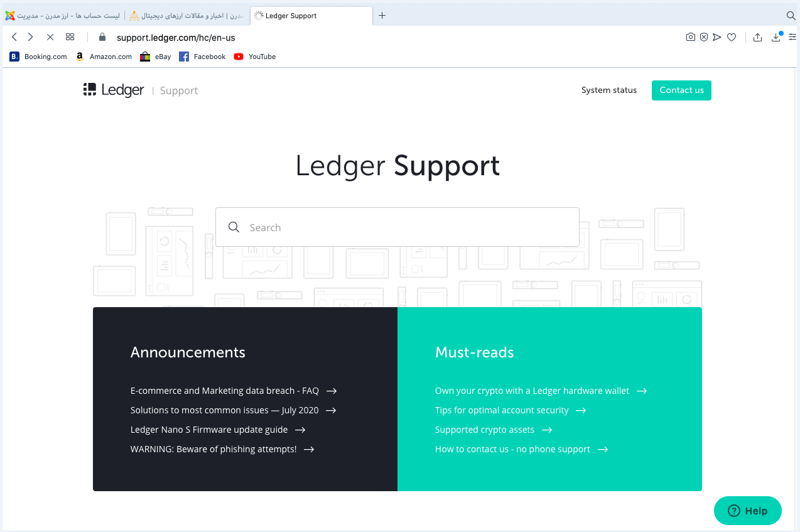Click the share upload icon in toolbar
This screenshot has height=532, width=800.
point(758,37)
